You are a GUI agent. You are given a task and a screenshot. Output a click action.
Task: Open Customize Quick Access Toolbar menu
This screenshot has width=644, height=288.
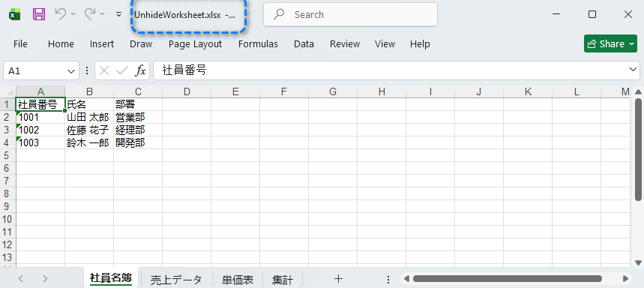point(118,14)
